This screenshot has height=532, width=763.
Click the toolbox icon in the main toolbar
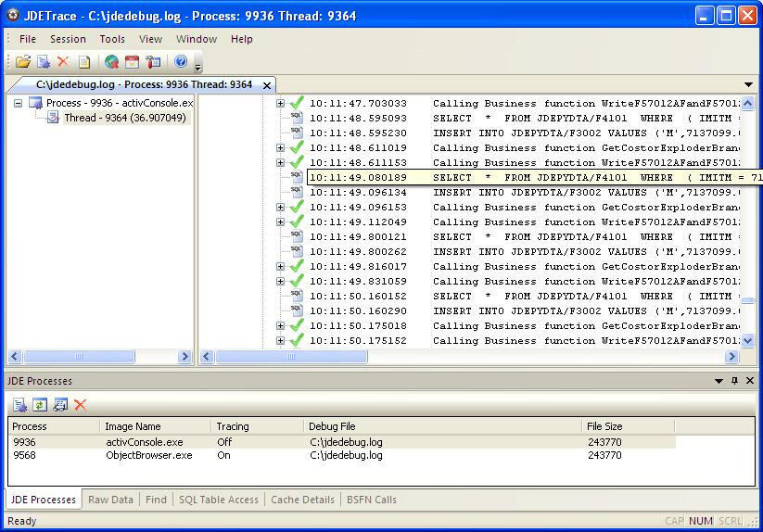(153, 62)
